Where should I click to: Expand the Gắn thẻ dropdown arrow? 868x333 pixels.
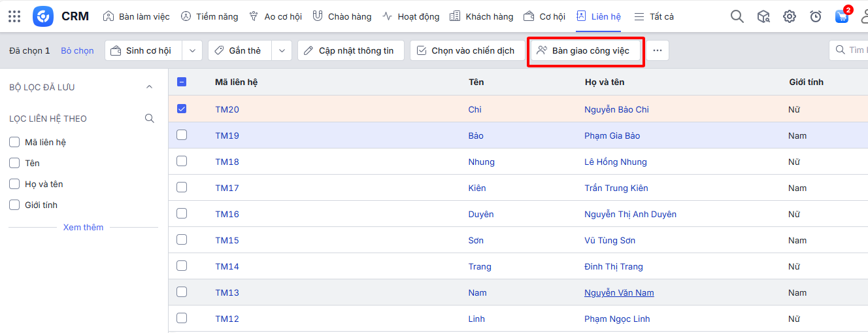click(282, 50)
